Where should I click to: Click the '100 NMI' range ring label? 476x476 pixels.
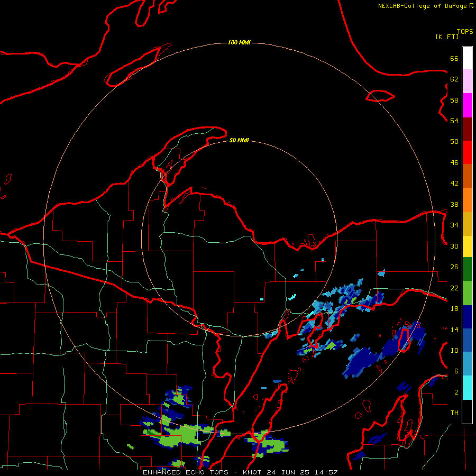pos(239,42)
